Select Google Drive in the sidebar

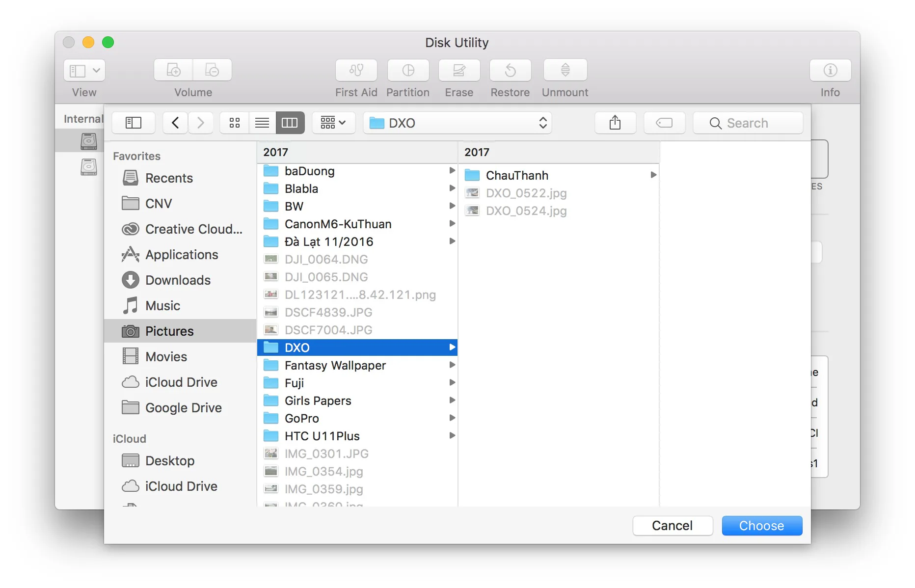click(180, 407)
